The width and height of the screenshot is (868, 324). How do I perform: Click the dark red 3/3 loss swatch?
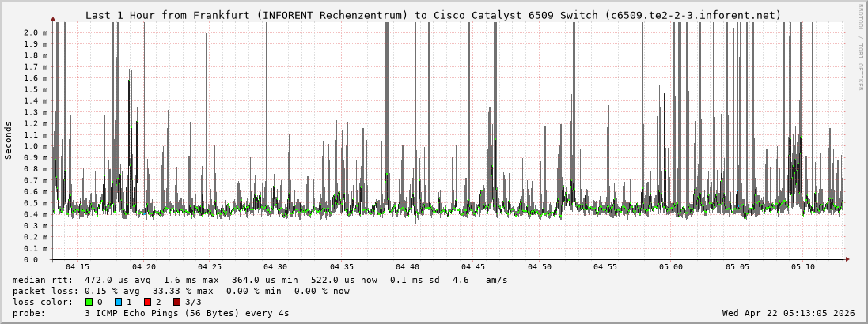[176, 302]
